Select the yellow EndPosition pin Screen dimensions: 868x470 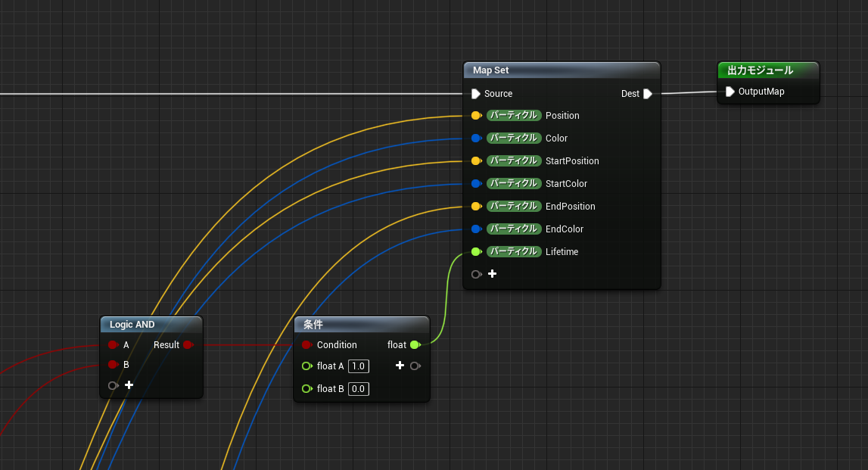(x=476, y=207)
